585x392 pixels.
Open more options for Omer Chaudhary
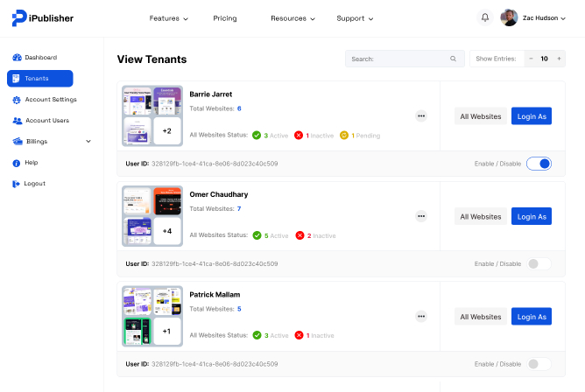point(421,216)
